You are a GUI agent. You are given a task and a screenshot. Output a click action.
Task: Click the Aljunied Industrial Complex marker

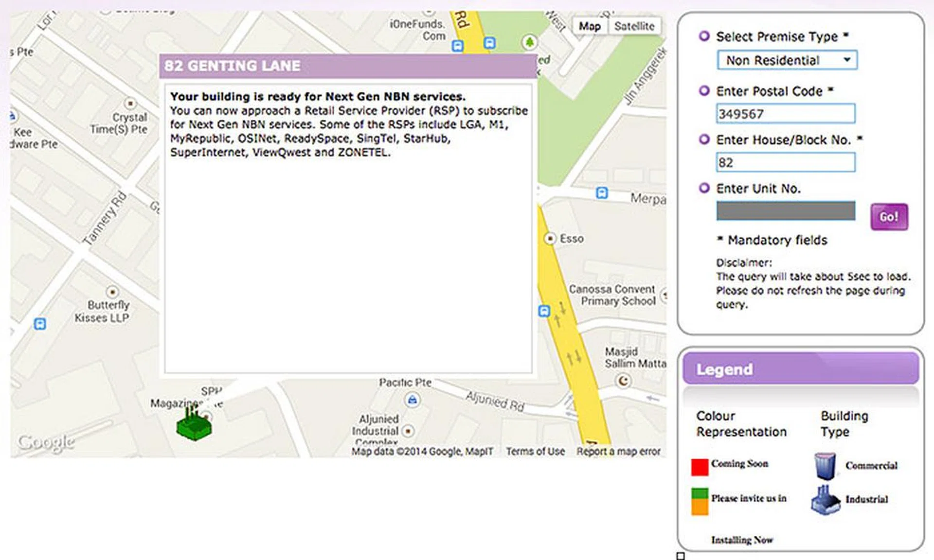(408, 431)
